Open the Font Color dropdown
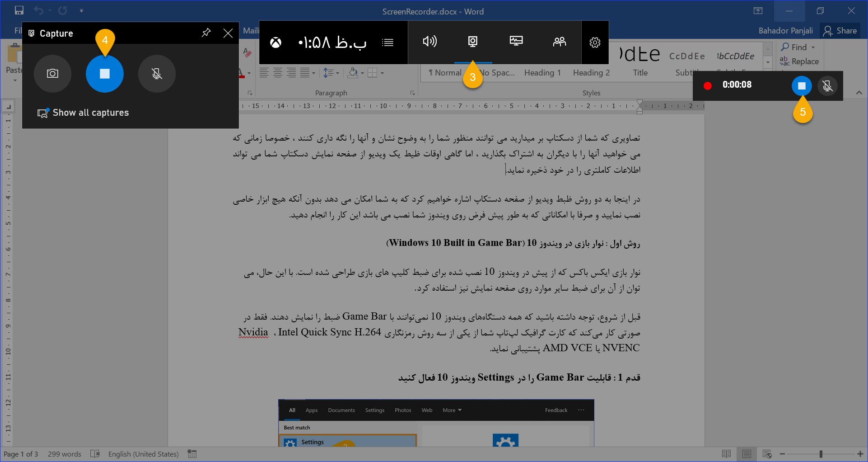This screenshot has width=868, height=462. 249,73
